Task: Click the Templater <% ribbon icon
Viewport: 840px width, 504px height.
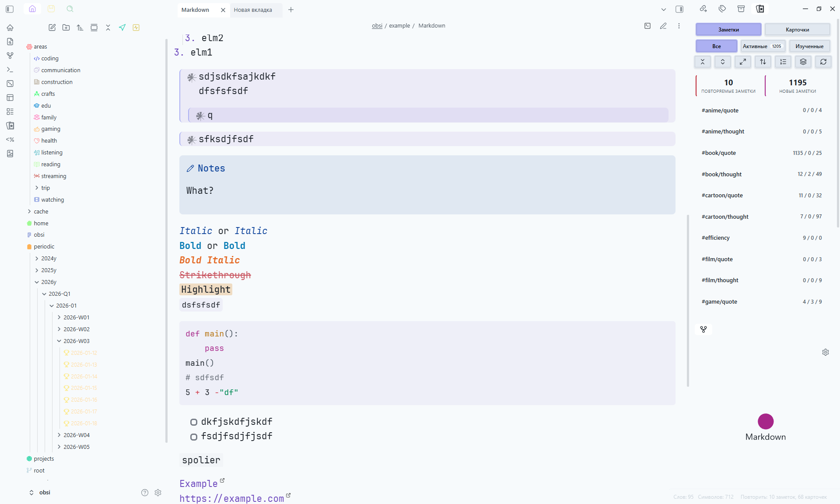Action: pos(10,140)
